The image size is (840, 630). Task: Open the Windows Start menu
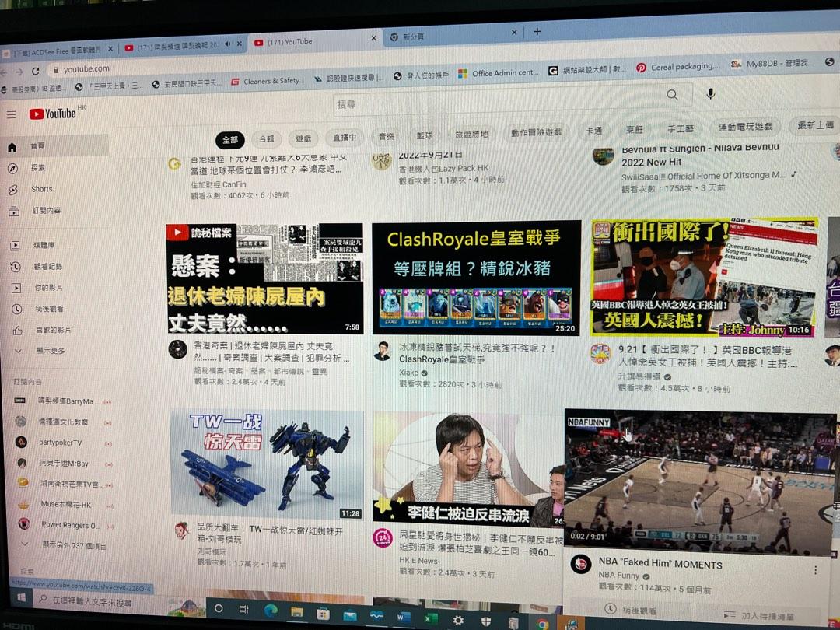point(22,597)
